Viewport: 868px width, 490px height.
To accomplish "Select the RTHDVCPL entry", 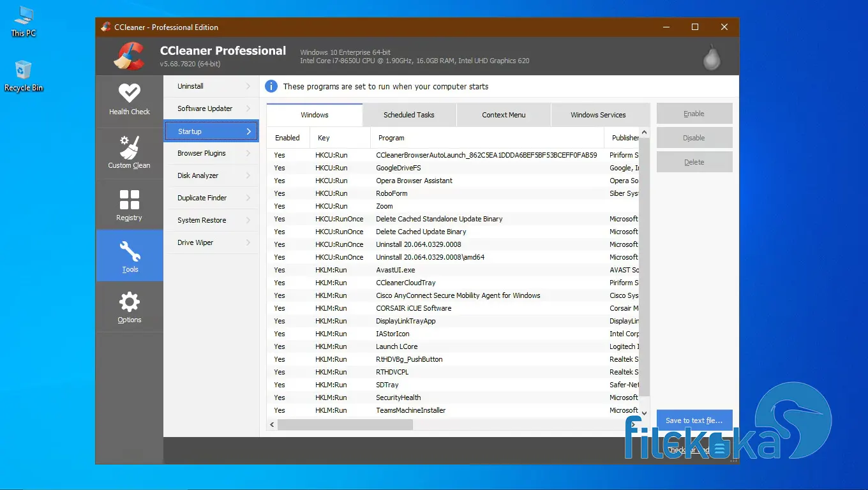I will click(453, 372).
